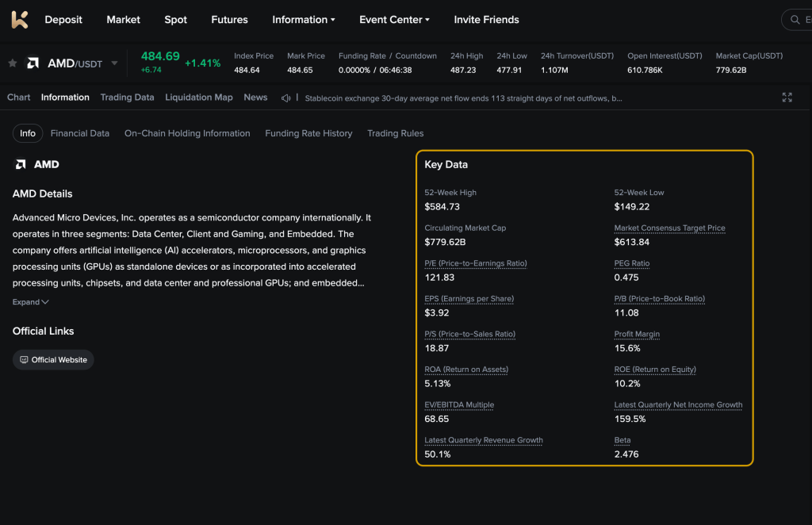Click the 52-Week High value $584.73
Screen dimensions: 812x525
tap(442, 206)
